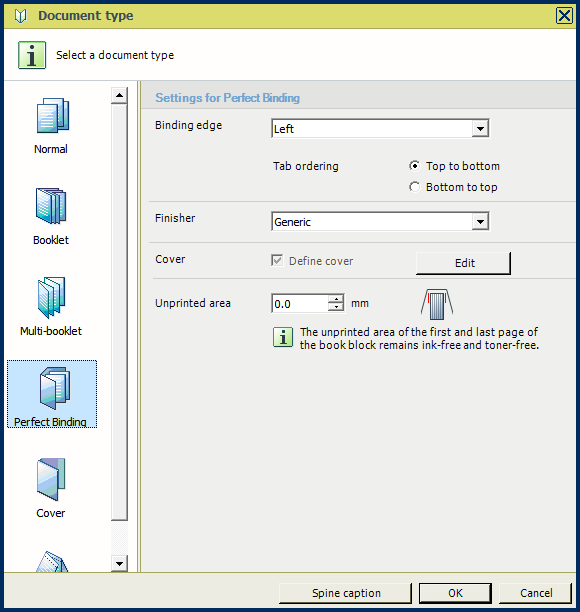Toggle the Define cover checkbox
This screenshot has width=580, height=612.
click(x=277, y=260)
